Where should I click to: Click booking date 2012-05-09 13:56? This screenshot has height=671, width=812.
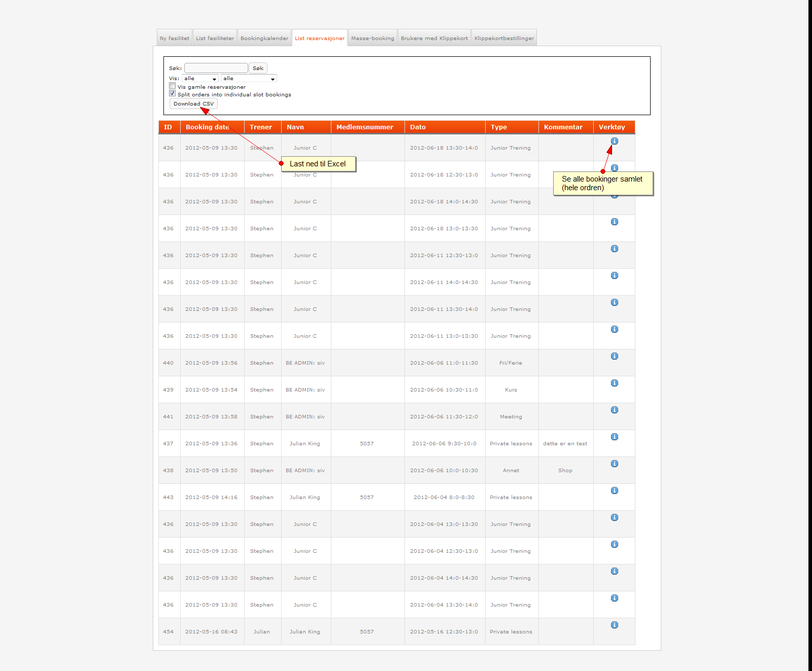coord(211,363)
